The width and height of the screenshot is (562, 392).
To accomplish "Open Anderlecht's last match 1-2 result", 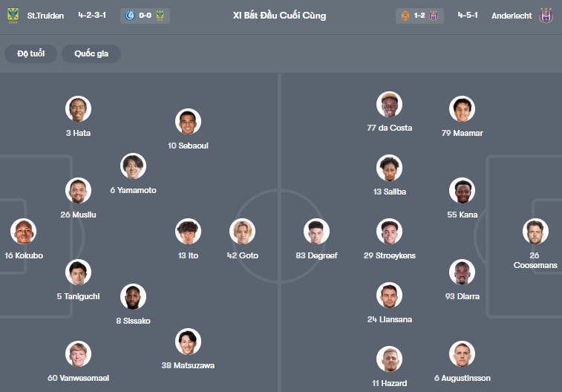I will point(419,15).
